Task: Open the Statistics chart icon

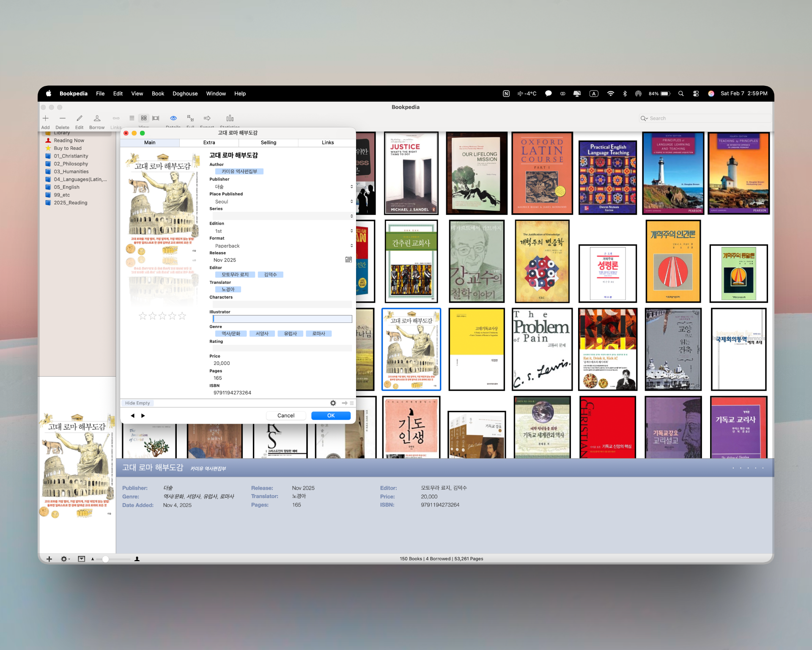Action: [230, 118]
